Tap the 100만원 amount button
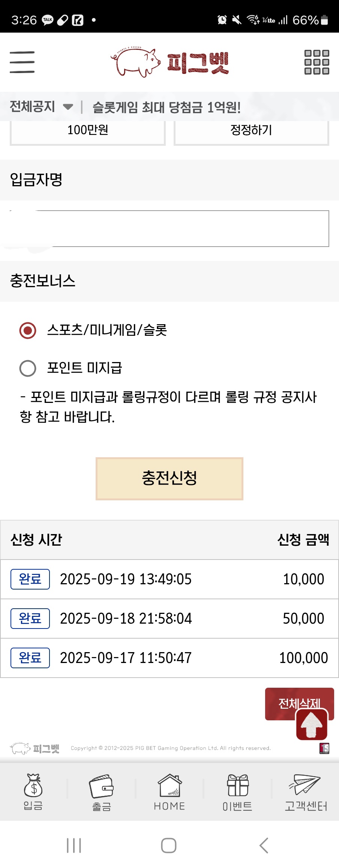 click(88, 132)
